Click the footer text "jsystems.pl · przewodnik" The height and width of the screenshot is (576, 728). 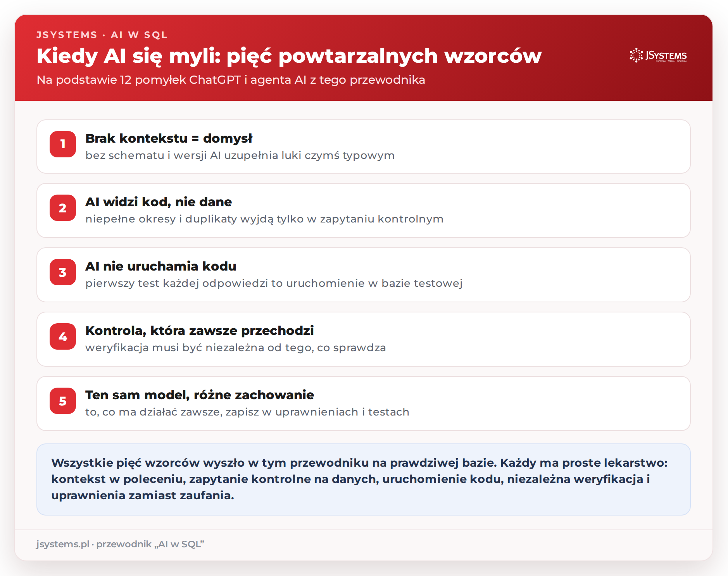pos(120,544)
